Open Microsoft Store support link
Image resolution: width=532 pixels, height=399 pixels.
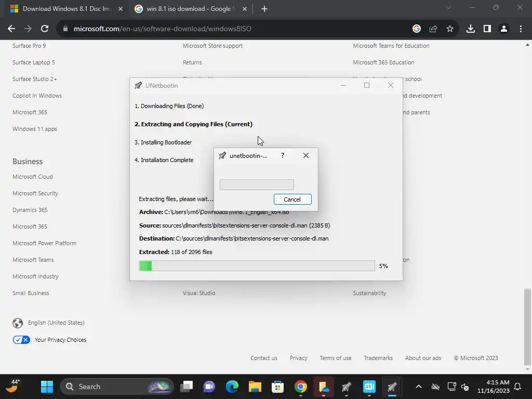pyautogui.click(x=212, y=46)
